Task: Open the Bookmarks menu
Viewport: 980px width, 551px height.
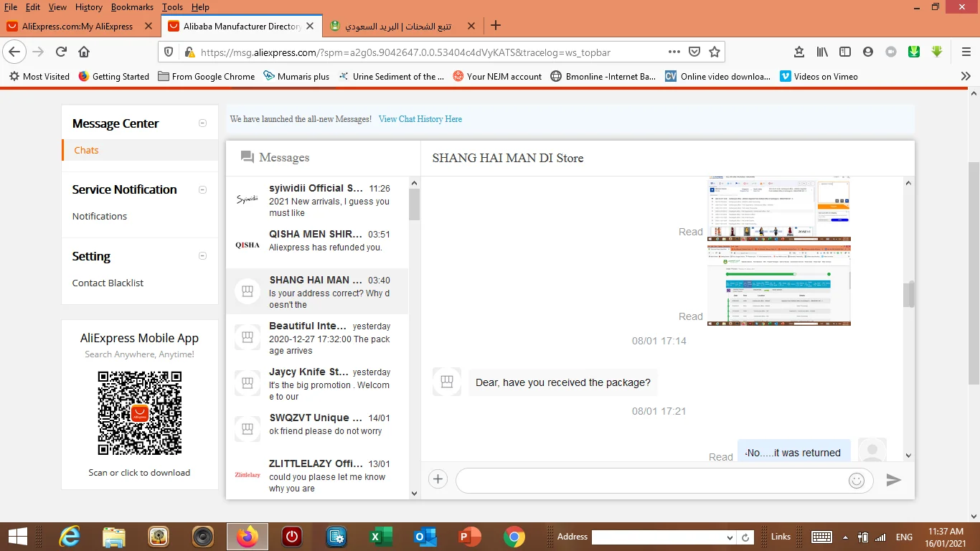Action: [x=132, y=7]
